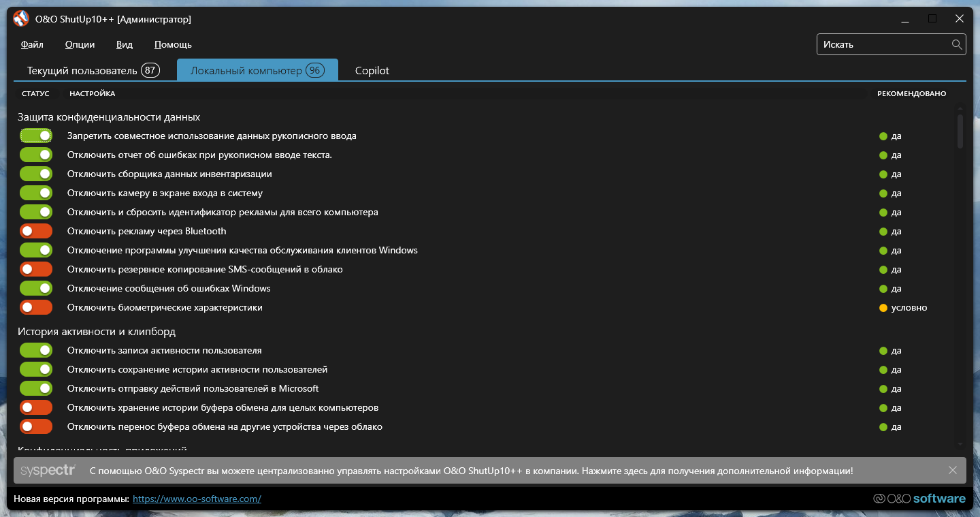Toggle 'Запретить совместное использование данных рукописного ввода'

tap(36, 136)
